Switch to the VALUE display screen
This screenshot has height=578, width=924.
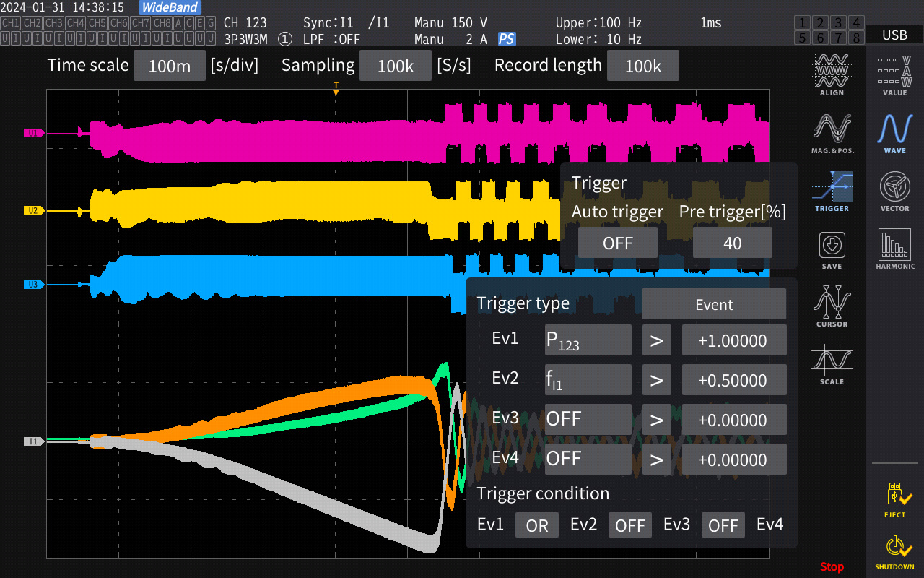click(895, 74)
